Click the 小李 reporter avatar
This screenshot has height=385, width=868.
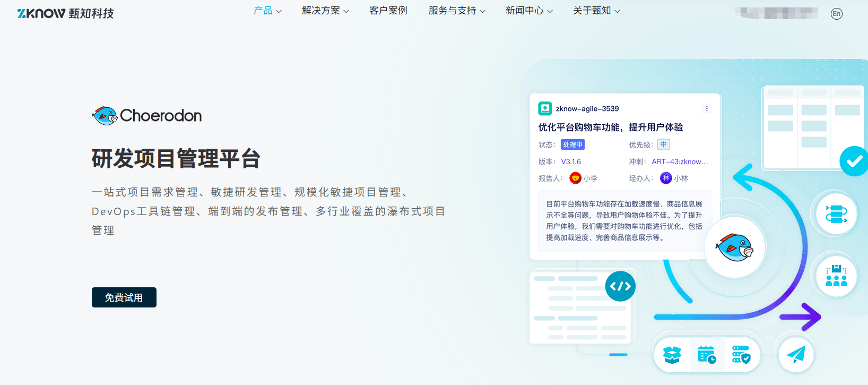pyautogui.click(x=575, y=178)
